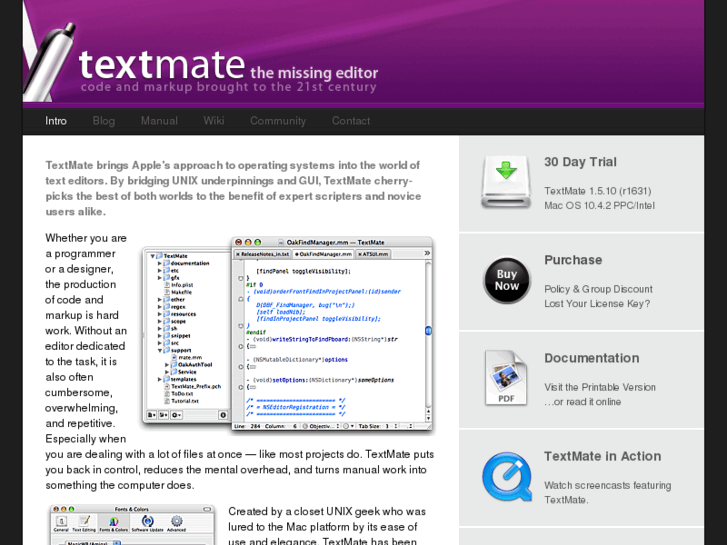Click the textmate logo in the header
727x545 pixels.
161,64
